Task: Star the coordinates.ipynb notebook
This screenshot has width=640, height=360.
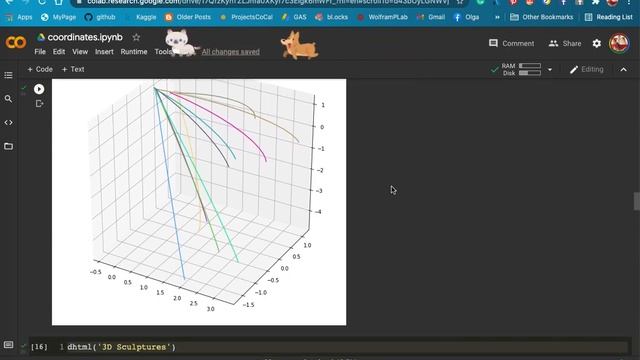Action: [136, 38]
